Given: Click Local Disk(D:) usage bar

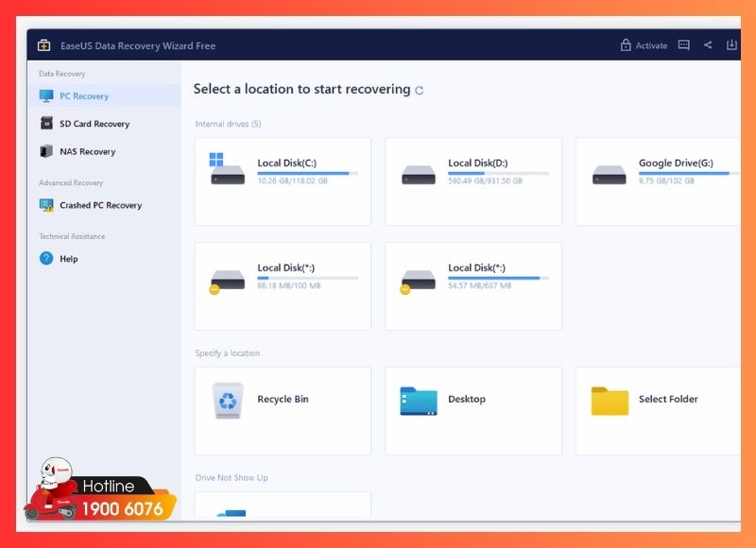Looking at the screenshot, I should (x=499, y=173).
